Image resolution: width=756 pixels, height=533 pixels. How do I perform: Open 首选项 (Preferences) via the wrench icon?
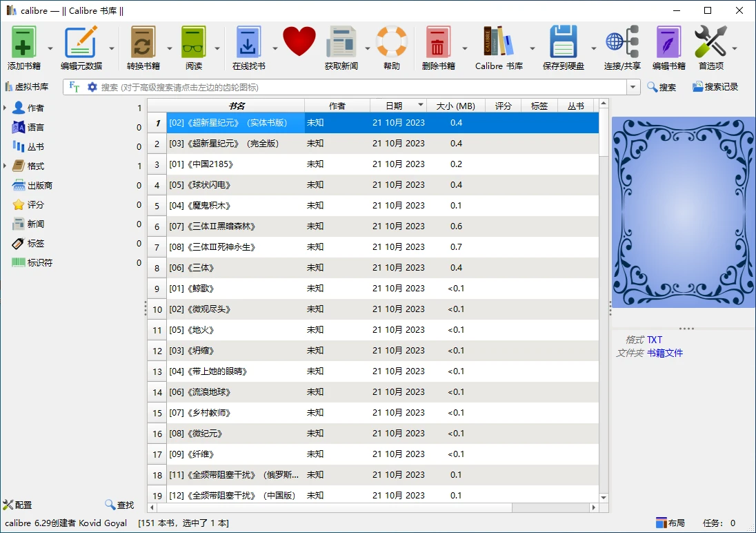click(712, 41)
